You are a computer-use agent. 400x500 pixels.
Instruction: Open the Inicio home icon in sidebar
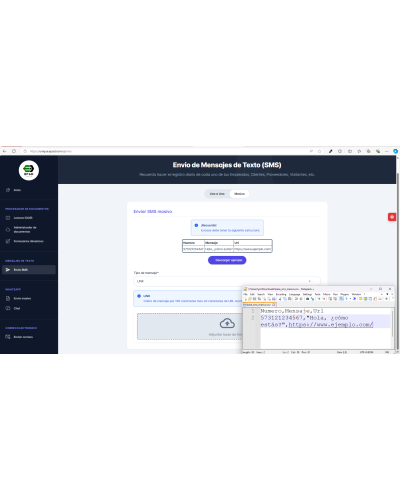point(8,190)
